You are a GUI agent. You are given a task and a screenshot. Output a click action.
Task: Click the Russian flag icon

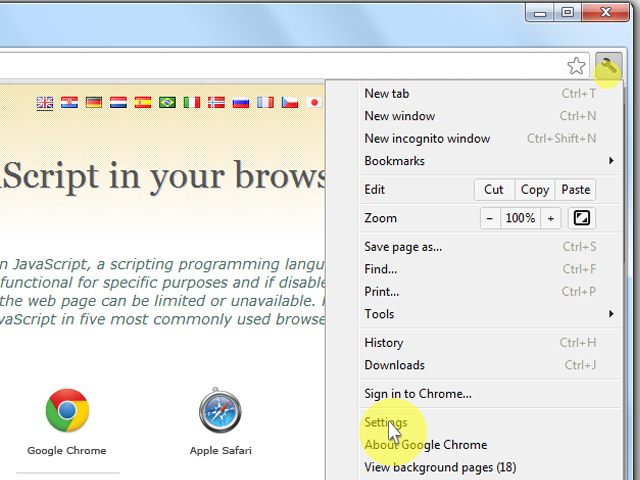point(240,102)
